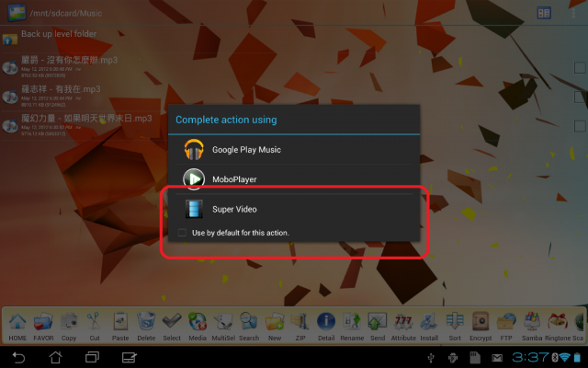Choose Google Play Music in the dialog
The width and height of the screenshot is (588, 368).
coord(294,149)
